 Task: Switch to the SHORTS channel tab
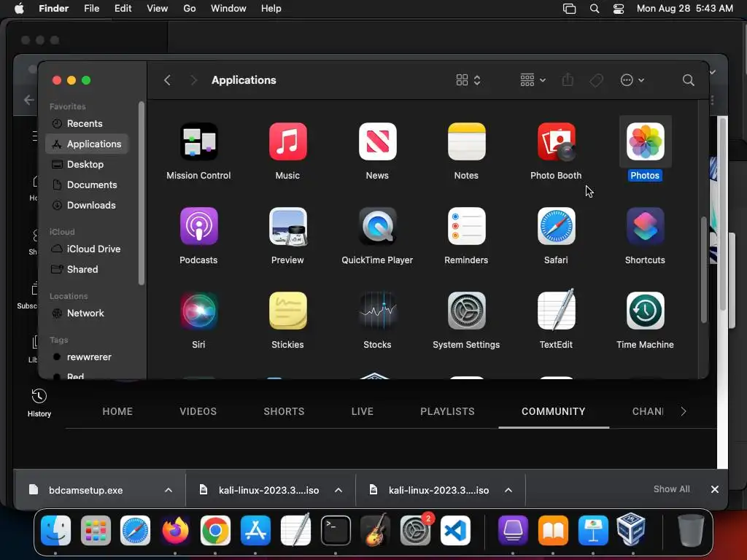click(x=284, y=411)
